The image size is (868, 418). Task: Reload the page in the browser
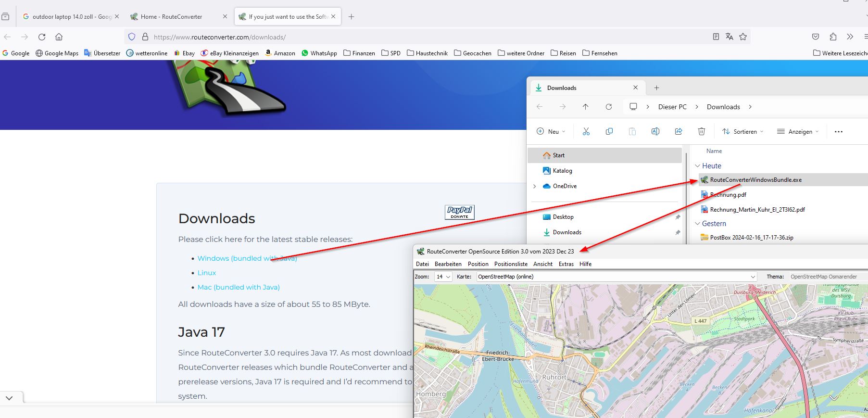click(x=42, y=37)
